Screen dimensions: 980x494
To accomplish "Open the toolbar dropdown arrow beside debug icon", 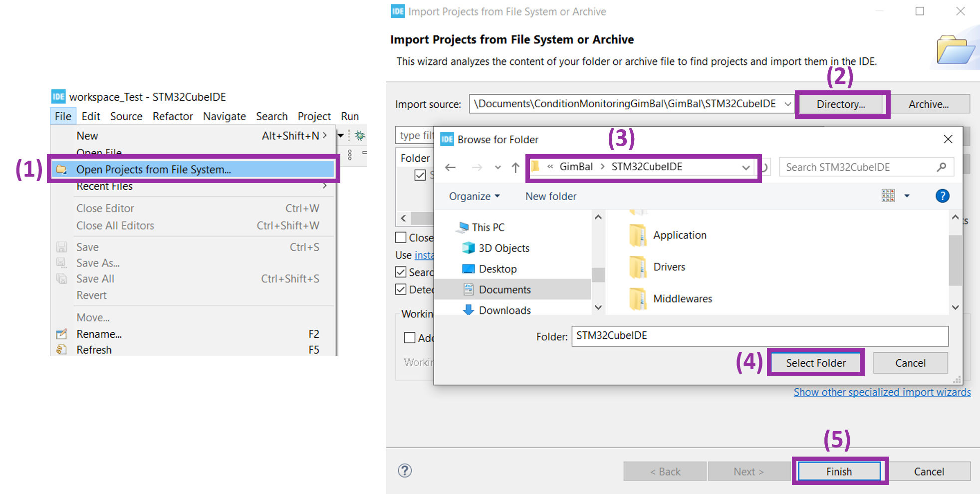I will click(340, 135).
